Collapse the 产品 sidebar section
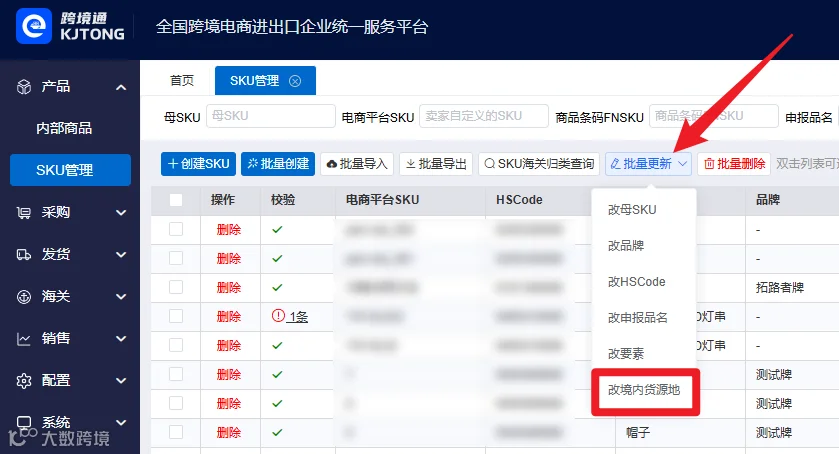Screen dimensions: 839x454 (121, 87)
